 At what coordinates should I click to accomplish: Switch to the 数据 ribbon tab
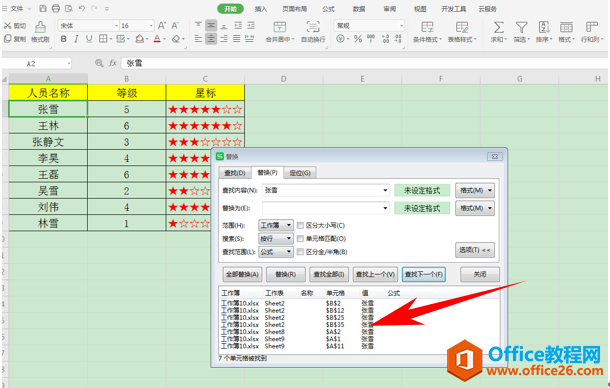(359, 9)
